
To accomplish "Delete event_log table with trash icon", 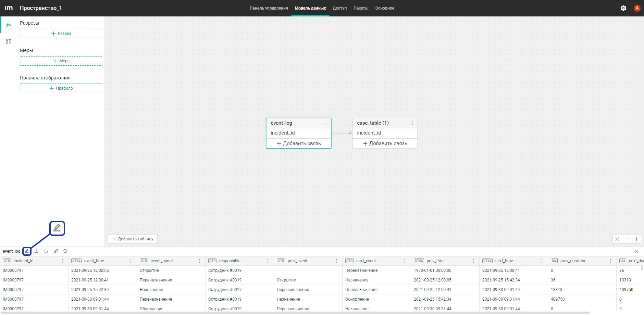I will point(65,251).
